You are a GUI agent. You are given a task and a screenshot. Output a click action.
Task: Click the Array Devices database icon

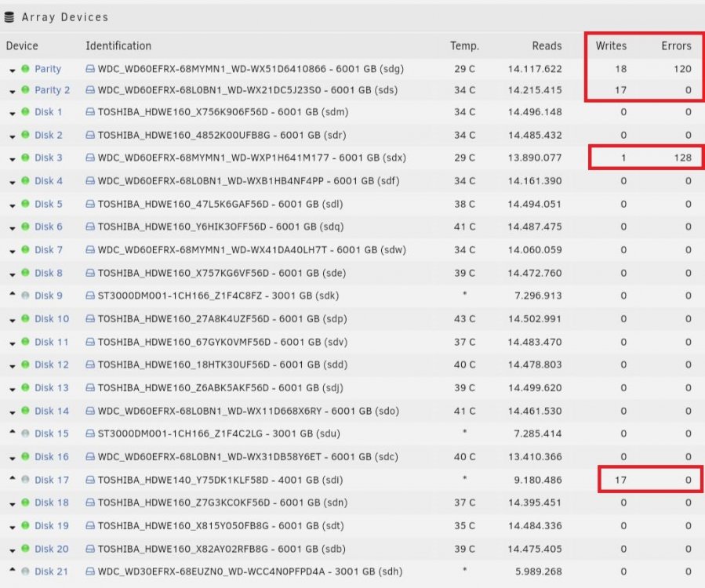9,17
